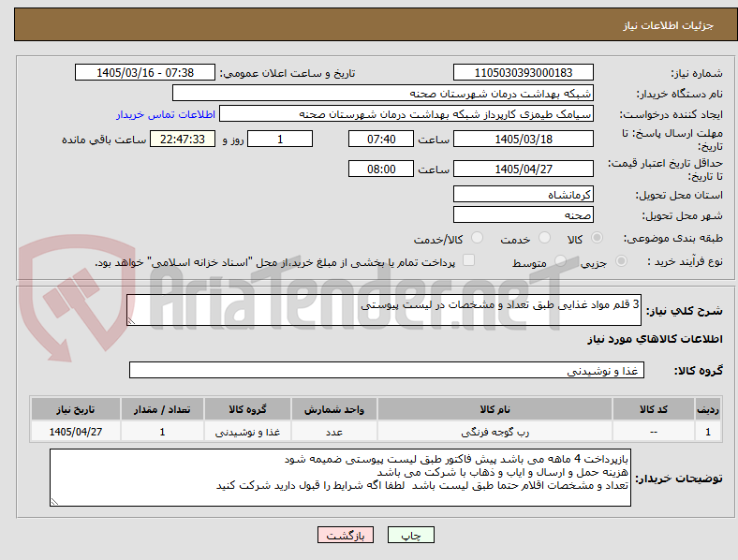Click the goods group field غذا و نوشیدنی

click(x=387, y=370)
